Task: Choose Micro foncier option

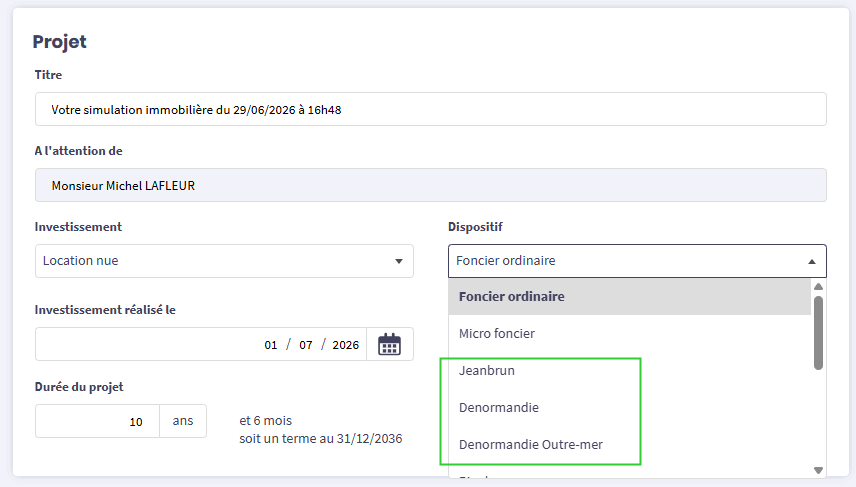Action: click(x=629, y=334)
